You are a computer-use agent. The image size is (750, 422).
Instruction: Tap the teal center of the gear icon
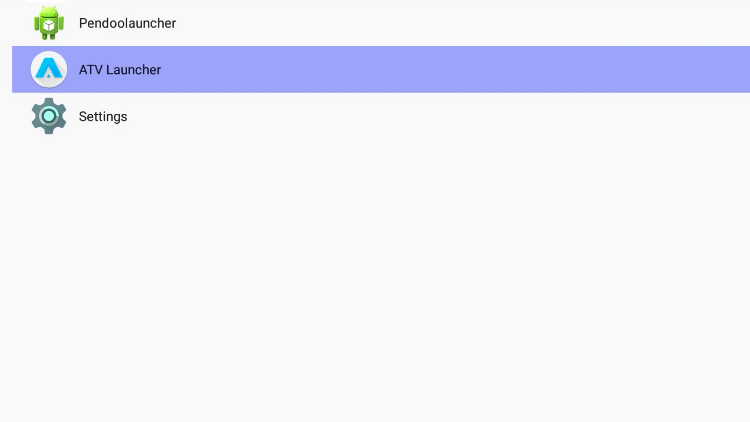[x=48, y=116]
